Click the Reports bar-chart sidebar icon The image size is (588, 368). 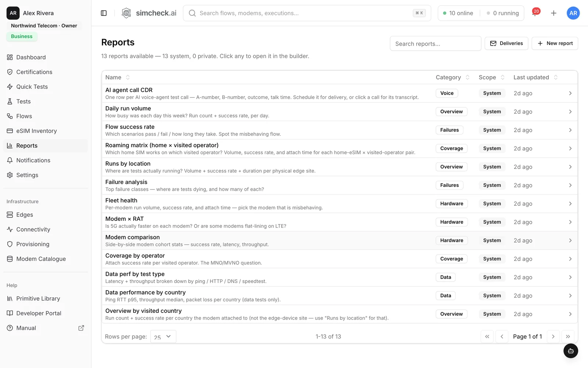pos(10,146)
